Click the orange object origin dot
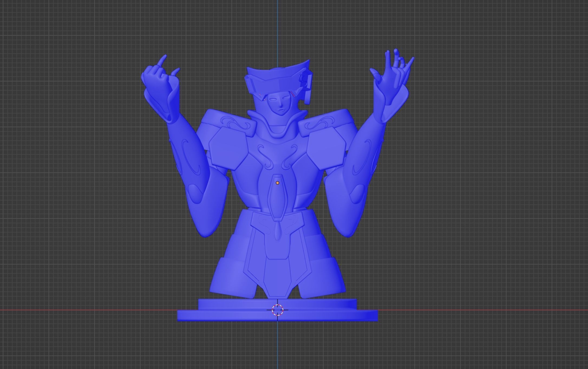Viewport: 588px width, 369px height. click(x=277, y=183)
